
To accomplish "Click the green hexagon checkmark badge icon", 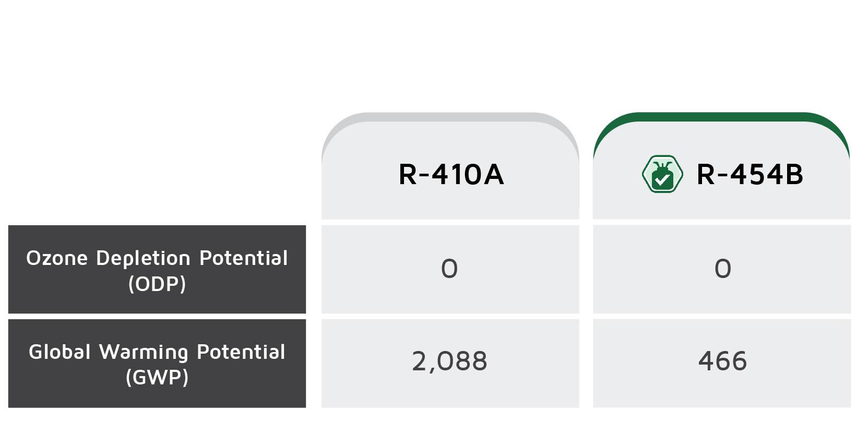I will pyautogui.click(x=662, y=174).
